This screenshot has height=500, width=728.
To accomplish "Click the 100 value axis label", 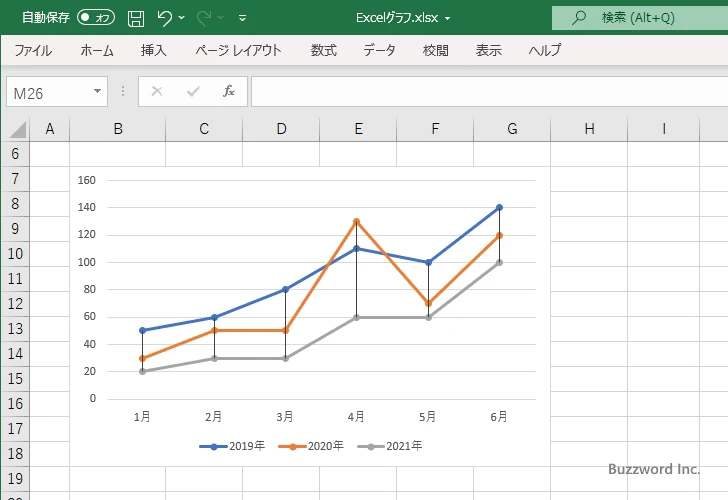I will pyautogui.click(x=87, y=262).
